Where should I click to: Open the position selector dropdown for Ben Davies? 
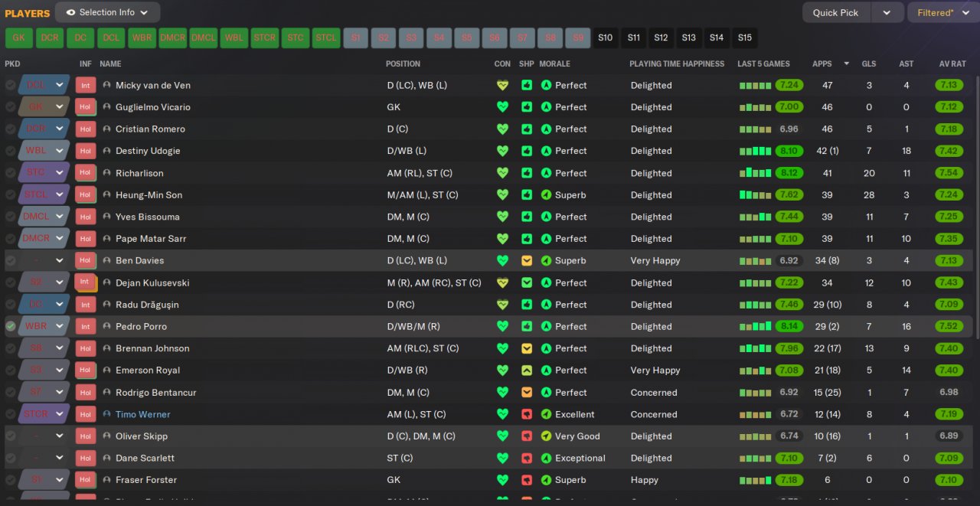(44, 260)
